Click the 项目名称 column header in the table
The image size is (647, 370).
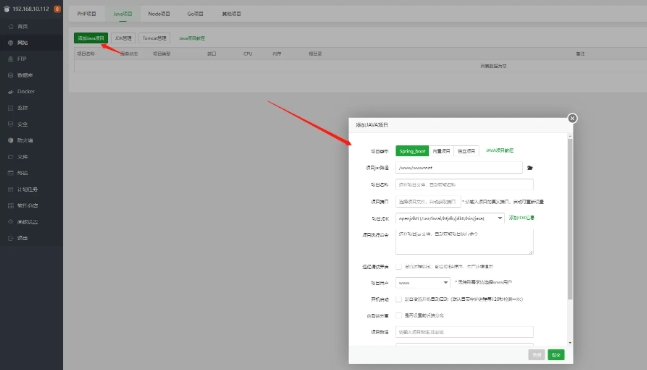86,54
